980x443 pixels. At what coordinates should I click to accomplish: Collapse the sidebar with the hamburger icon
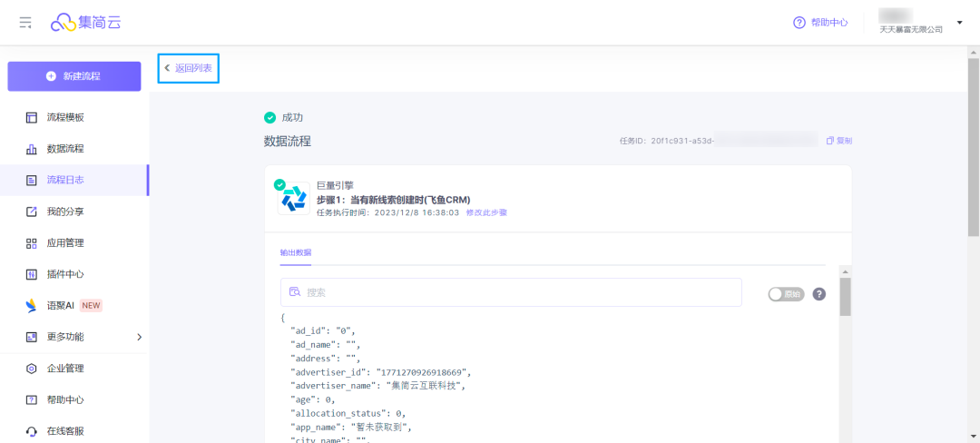tap(25, 23)
